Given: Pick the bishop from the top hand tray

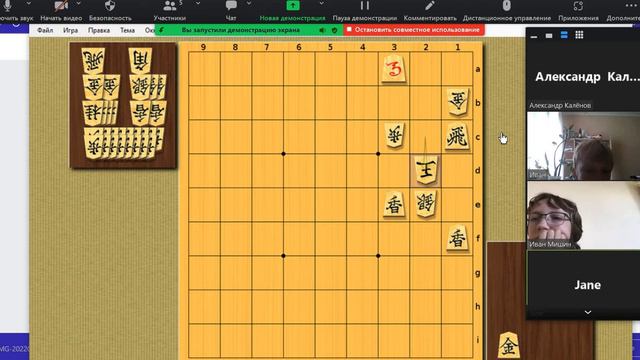Looking at the screenshot, I should click(x=140, y=61).
